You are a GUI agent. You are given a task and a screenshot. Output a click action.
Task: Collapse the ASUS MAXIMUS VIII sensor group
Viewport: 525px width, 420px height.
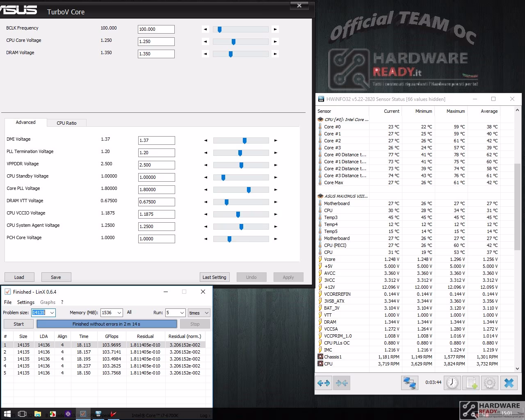tap(320, 196)
